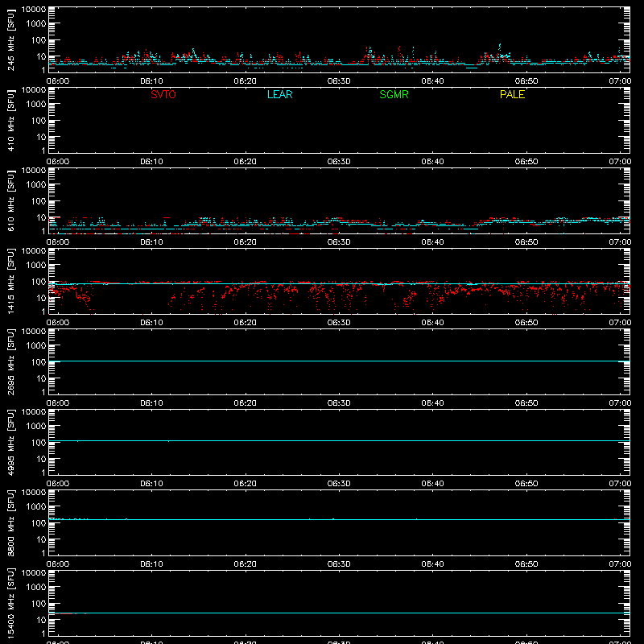Screen dimensions: 644x644
Task: Click the red SVTO station legend label
Action: coord(163,94)
